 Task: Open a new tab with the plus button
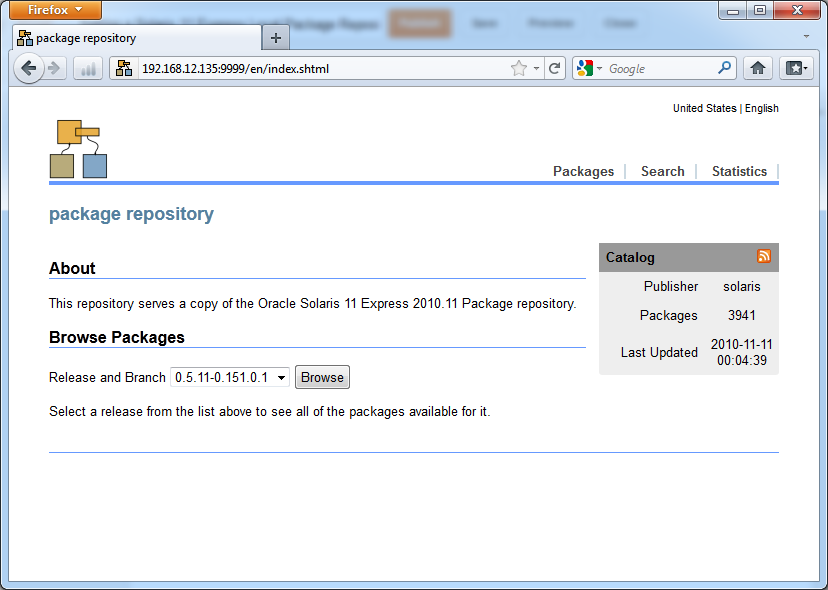(276, 38)
